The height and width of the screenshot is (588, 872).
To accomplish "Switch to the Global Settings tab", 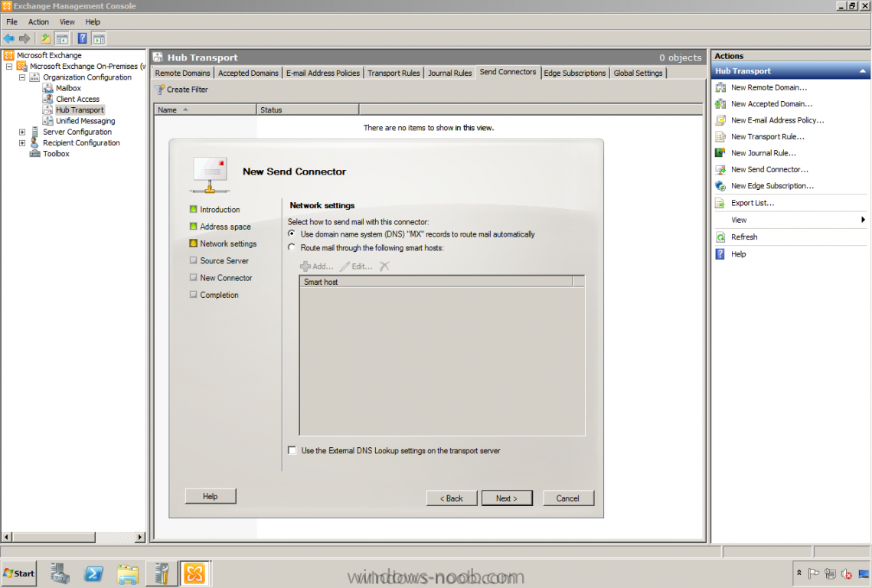I will tap(638, 73).
